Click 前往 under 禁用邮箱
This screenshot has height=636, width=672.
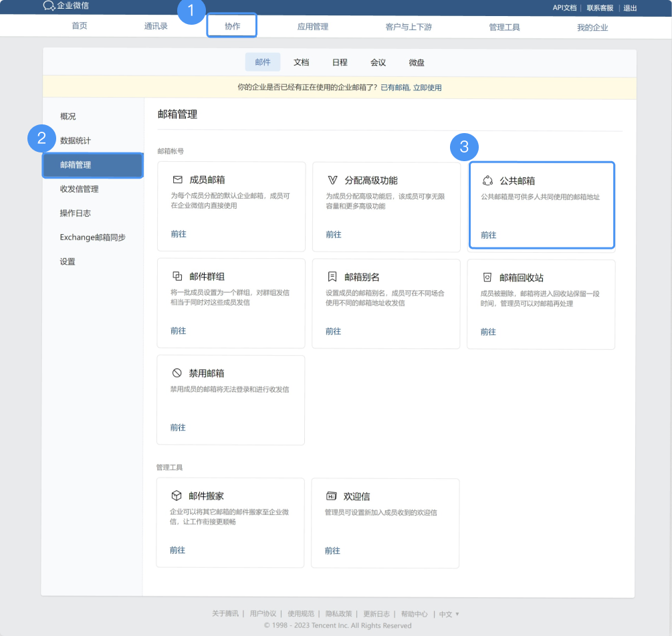pos(178,428)
